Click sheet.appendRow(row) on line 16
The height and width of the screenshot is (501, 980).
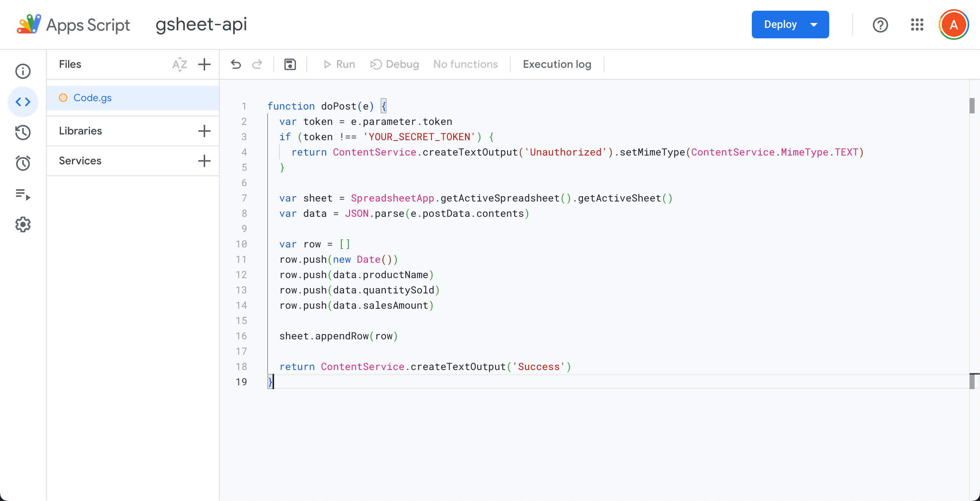tap(339, 336)
